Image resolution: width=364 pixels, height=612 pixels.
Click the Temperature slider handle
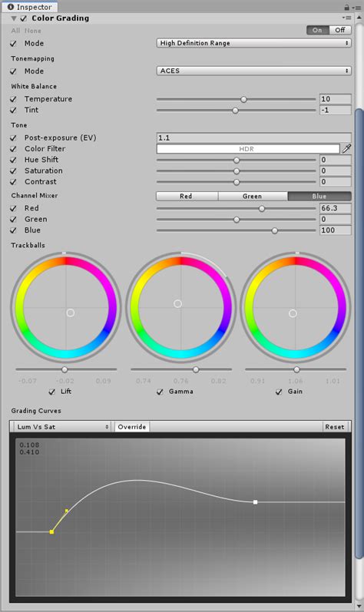coord(244,100)
